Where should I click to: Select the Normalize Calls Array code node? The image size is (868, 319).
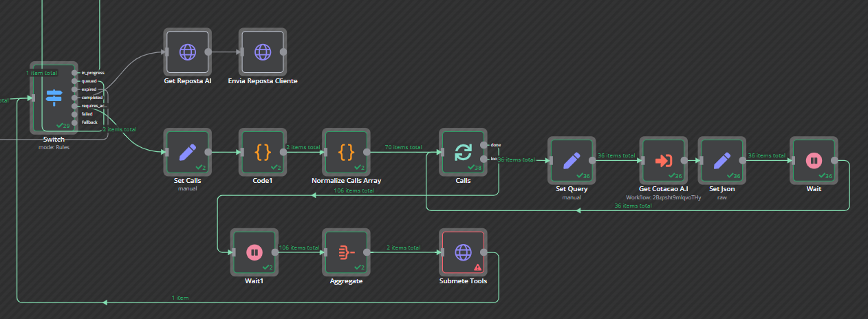tap(346, 152)
